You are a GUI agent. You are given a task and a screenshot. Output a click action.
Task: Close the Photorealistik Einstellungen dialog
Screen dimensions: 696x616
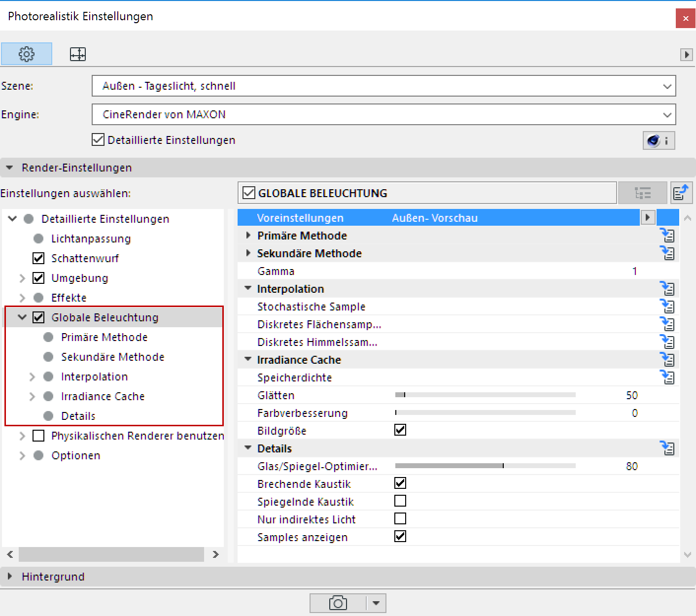point(685,18)
